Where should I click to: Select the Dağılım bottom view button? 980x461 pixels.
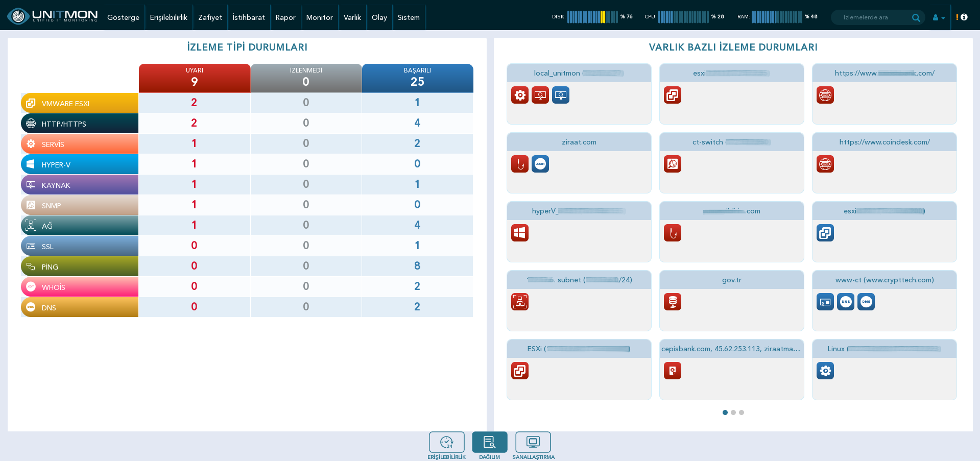click(490, 446)
